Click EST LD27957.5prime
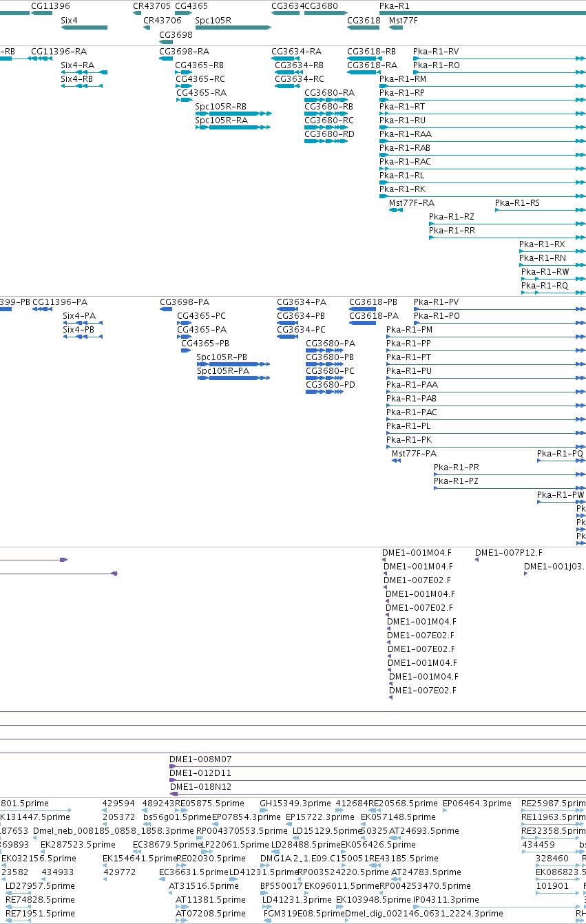The height and width of the screenshot is (924, 586). coord(39,886)
